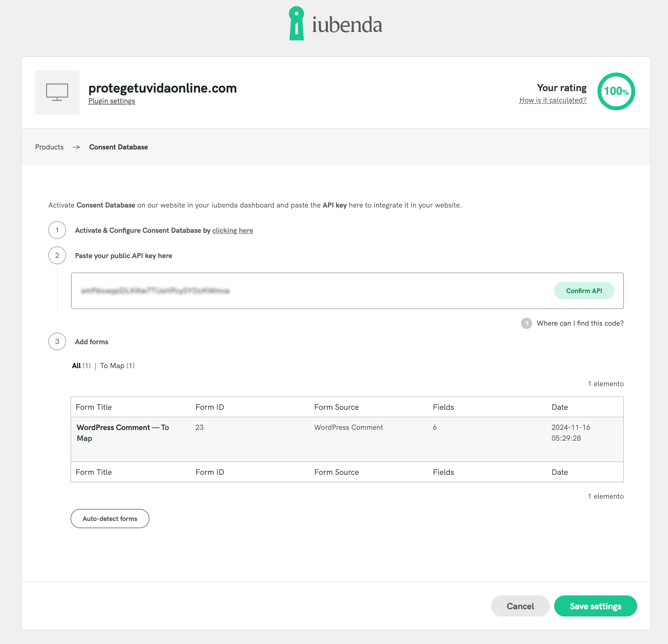Click the step 1 circle marker

click(57, 230)
